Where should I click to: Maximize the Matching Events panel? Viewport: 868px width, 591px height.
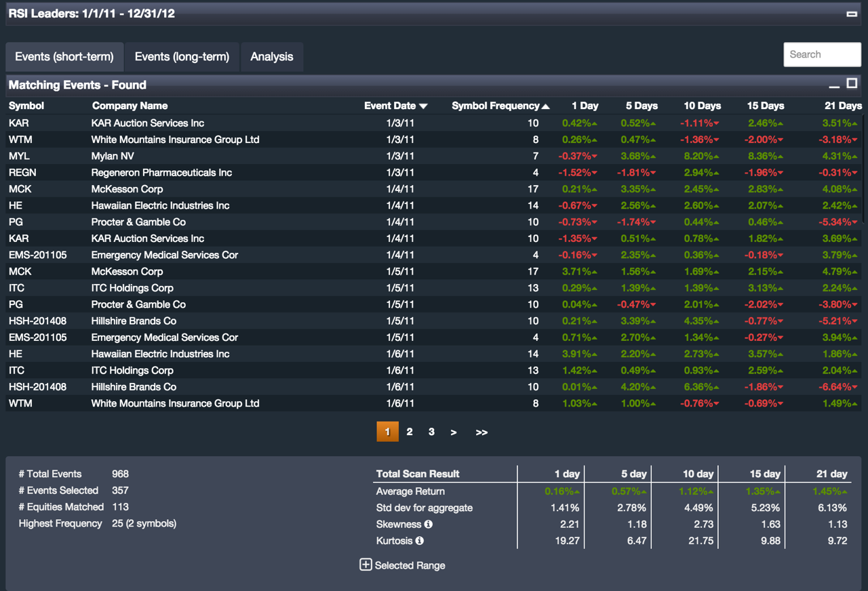852,84
